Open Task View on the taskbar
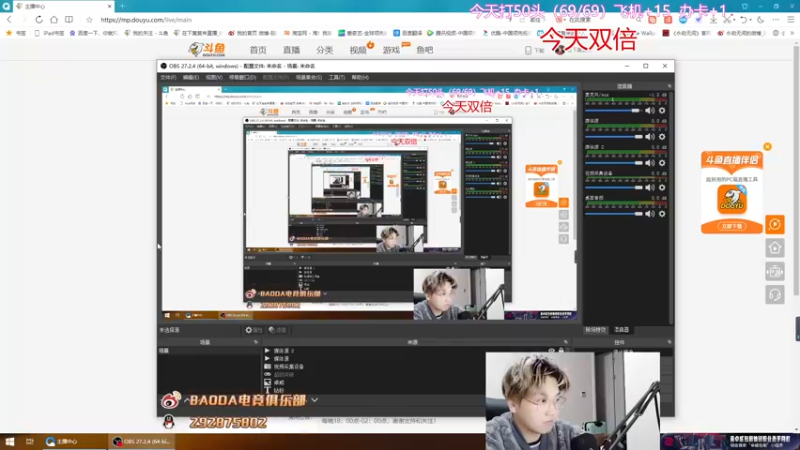The width and height of the screenshot is (800, 450). click(30, 442)
